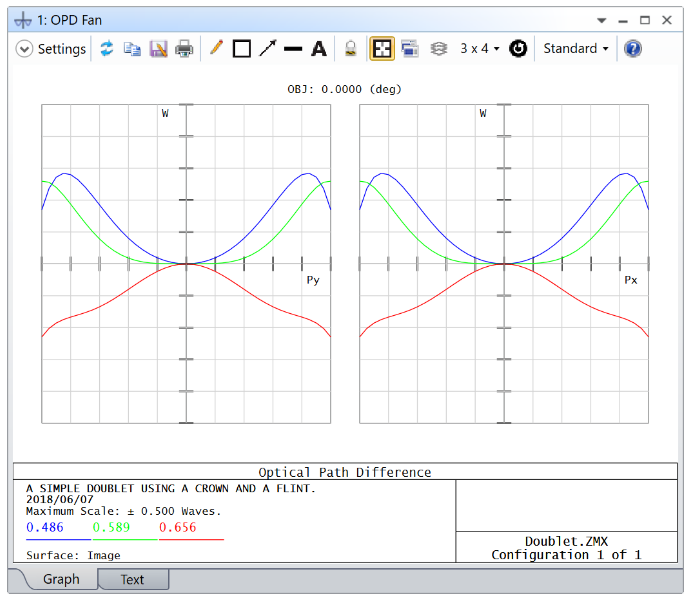Expand the Settings panel chevron

click(25, 49)
